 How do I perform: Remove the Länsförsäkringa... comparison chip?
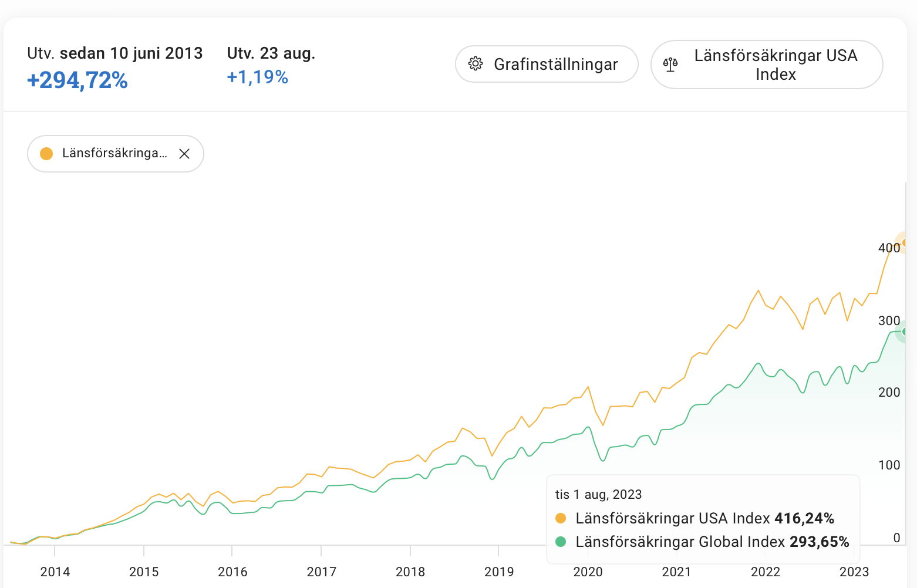(184, 154)
